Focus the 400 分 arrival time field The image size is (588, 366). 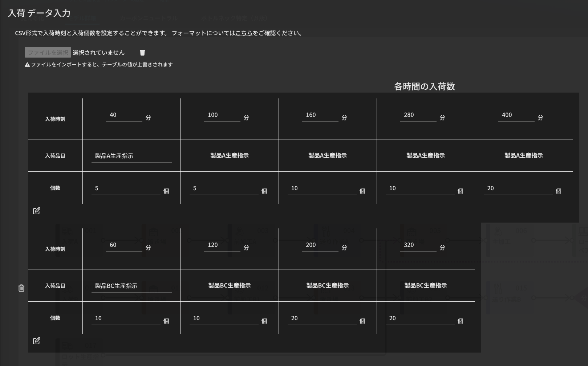click(516, 115)
